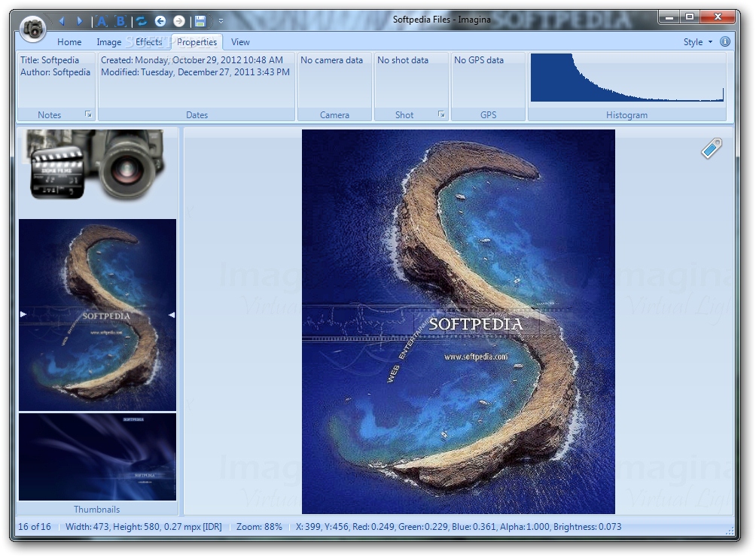This screenshot has width=756, height=557.
Task: Click the '16 of 16' status entry
Action: tap(34, 527)
